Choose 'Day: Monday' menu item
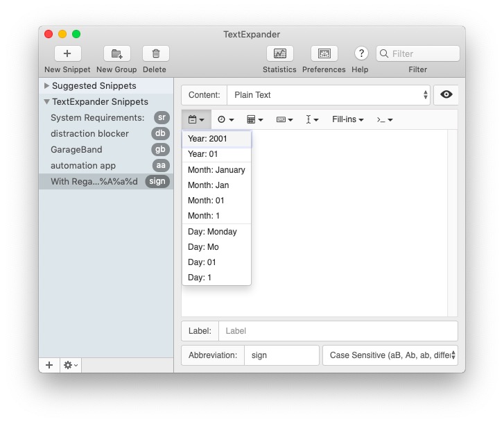 coord(216,232)
